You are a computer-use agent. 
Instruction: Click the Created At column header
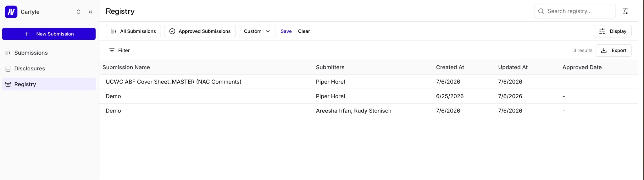tap(450, 67)
